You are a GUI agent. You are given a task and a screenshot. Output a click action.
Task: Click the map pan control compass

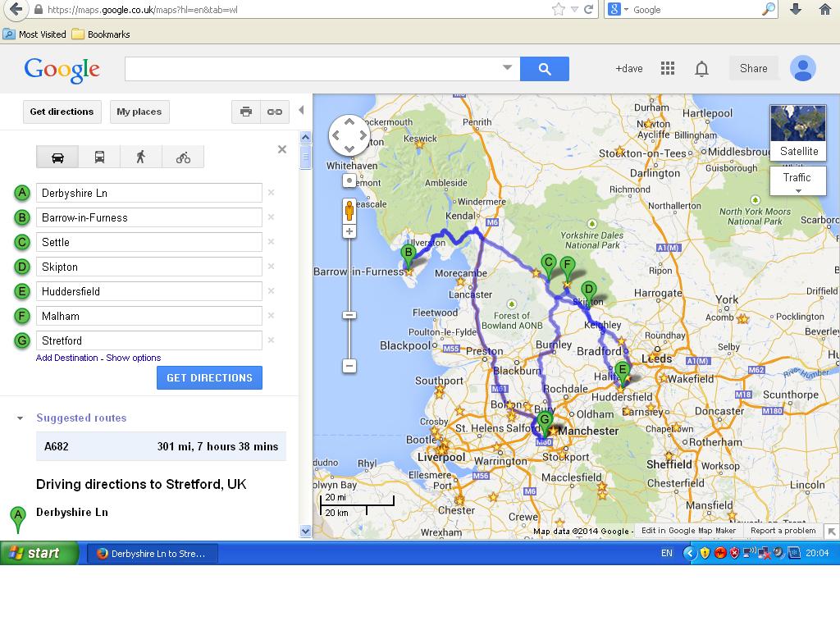349,135
